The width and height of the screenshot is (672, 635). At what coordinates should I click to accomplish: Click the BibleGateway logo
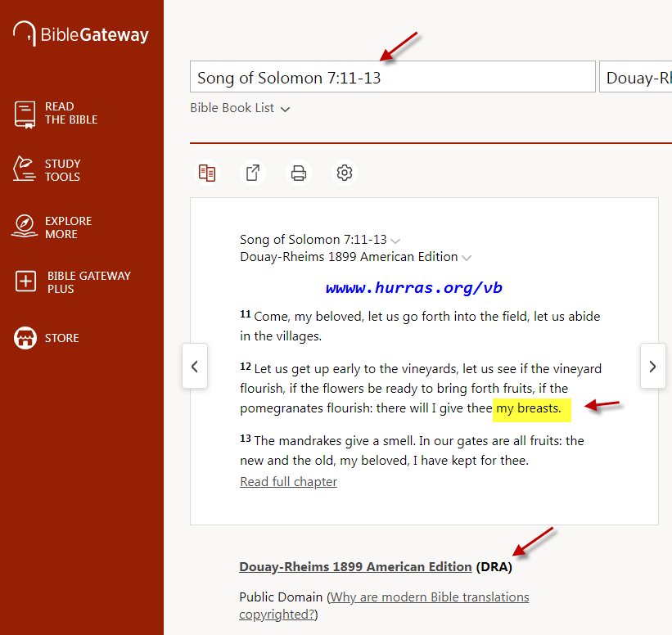pos(81,34)
